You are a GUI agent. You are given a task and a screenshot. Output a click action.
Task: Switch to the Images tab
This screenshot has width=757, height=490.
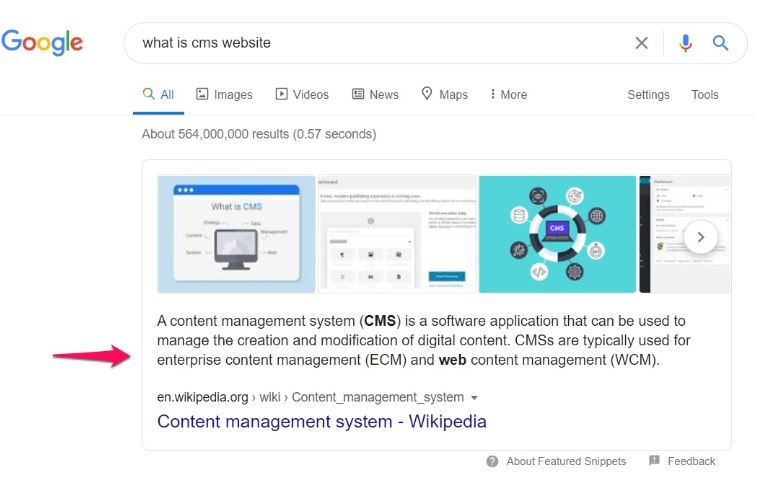[x=224, y=95]
